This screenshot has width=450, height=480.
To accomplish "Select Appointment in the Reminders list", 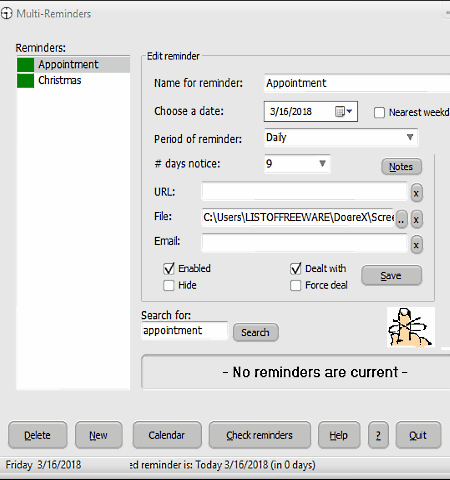I will tap(73, 65).
